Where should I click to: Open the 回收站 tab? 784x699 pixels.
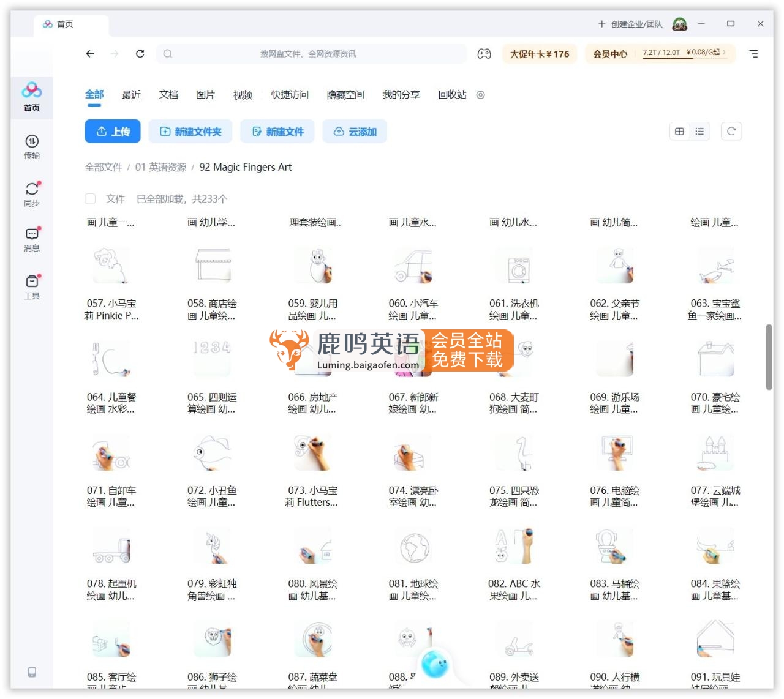coord(451,95)
